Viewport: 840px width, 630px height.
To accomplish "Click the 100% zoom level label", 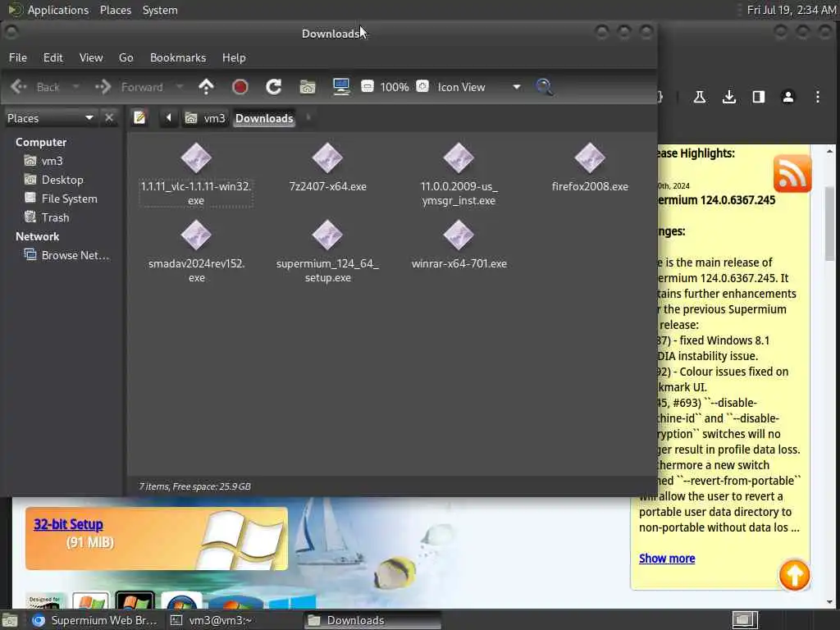I will [395, 87].
